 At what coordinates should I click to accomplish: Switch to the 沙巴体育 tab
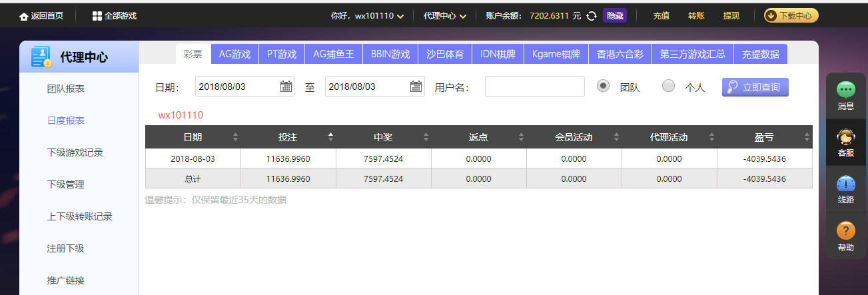445,54
